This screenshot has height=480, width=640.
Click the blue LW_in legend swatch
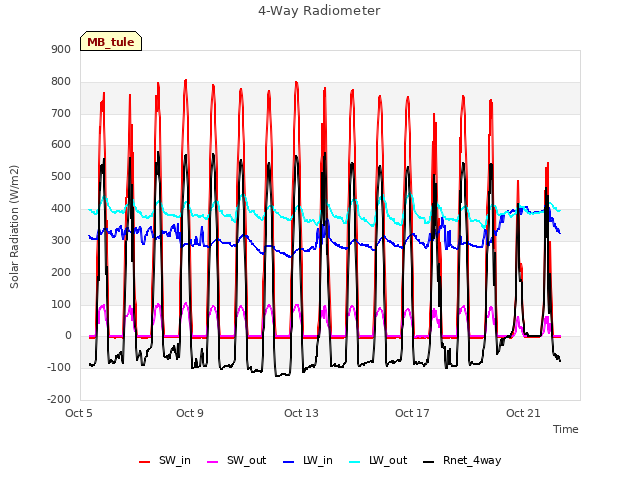tap(289, 462)
